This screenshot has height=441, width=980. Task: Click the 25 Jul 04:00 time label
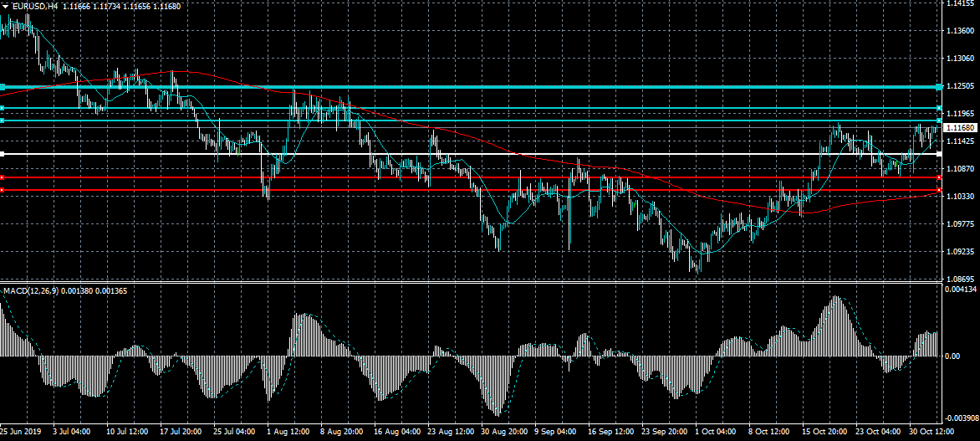pyautogui.click(x=234, y=432)
